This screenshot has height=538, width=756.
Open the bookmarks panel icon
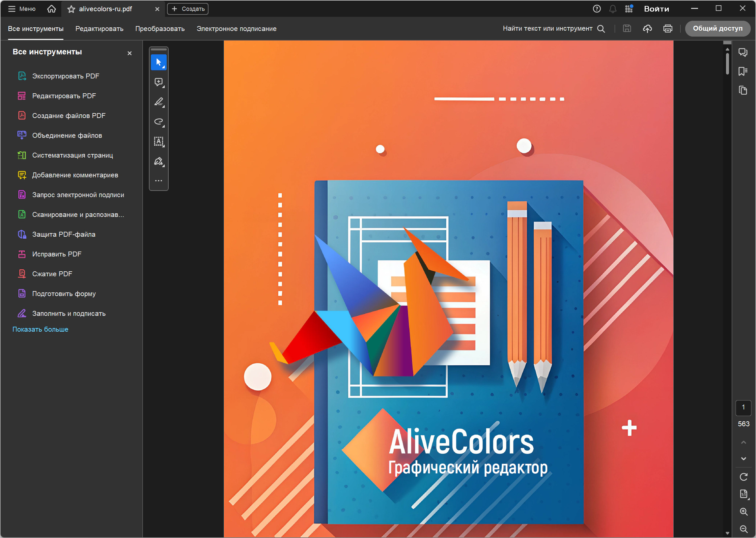point(743,71)
